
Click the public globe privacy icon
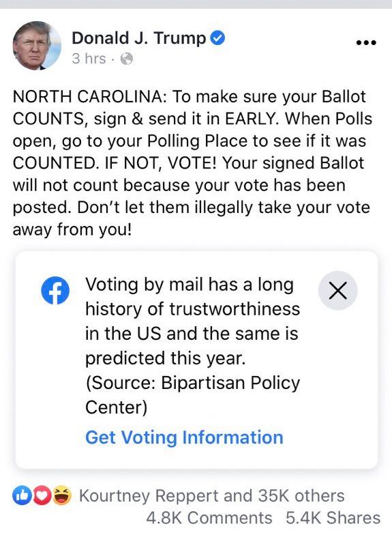pos(126,59)
